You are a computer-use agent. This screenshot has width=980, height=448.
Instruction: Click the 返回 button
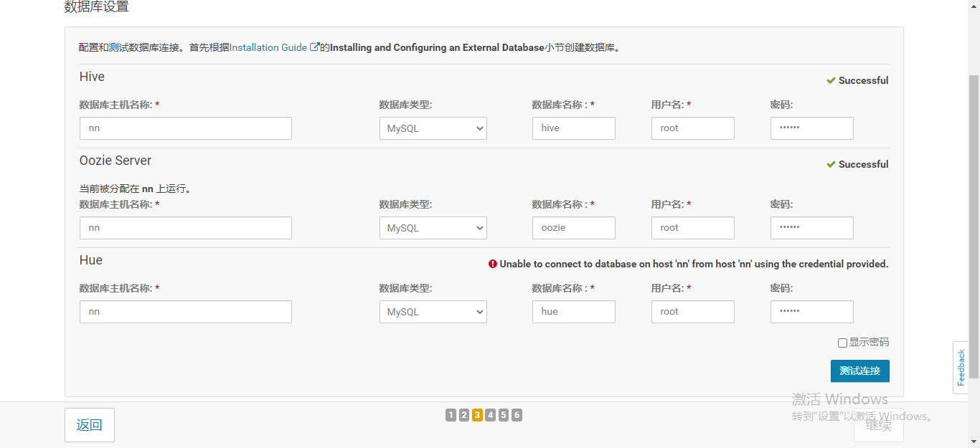pos(90,425)
